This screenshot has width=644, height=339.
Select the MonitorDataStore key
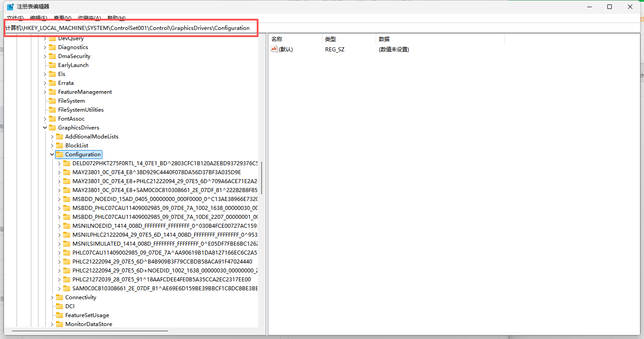(x=89, y=324)
